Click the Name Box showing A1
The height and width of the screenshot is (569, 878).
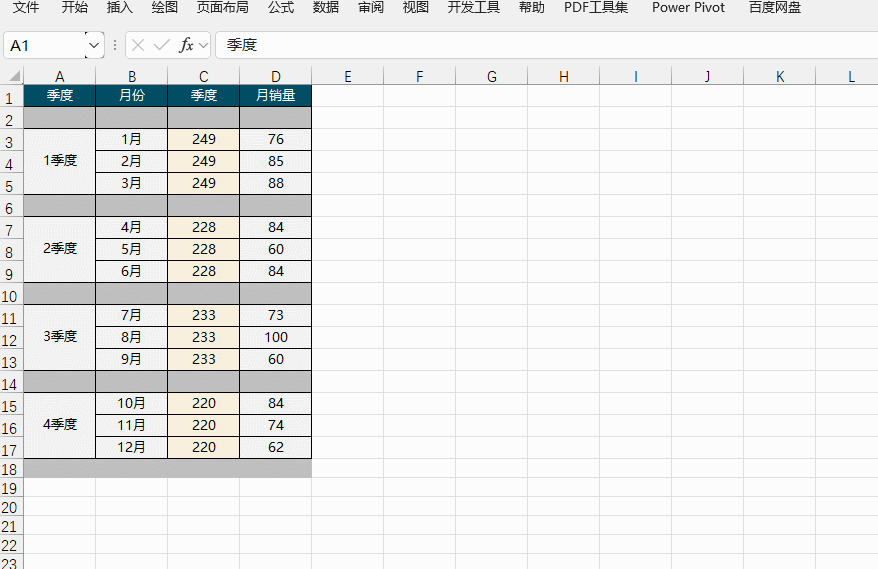[45, 45]
